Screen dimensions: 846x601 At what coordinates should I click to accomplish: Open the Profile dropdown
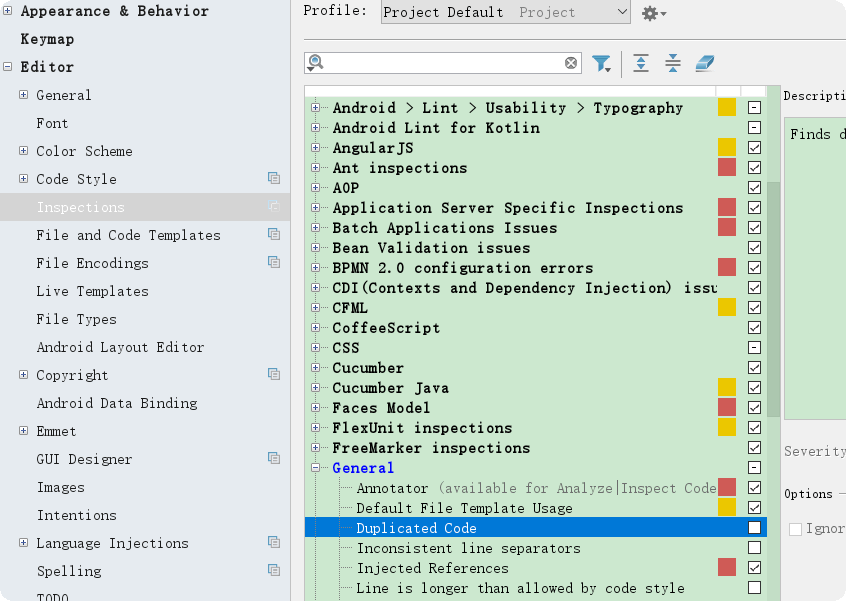point(506,13)
